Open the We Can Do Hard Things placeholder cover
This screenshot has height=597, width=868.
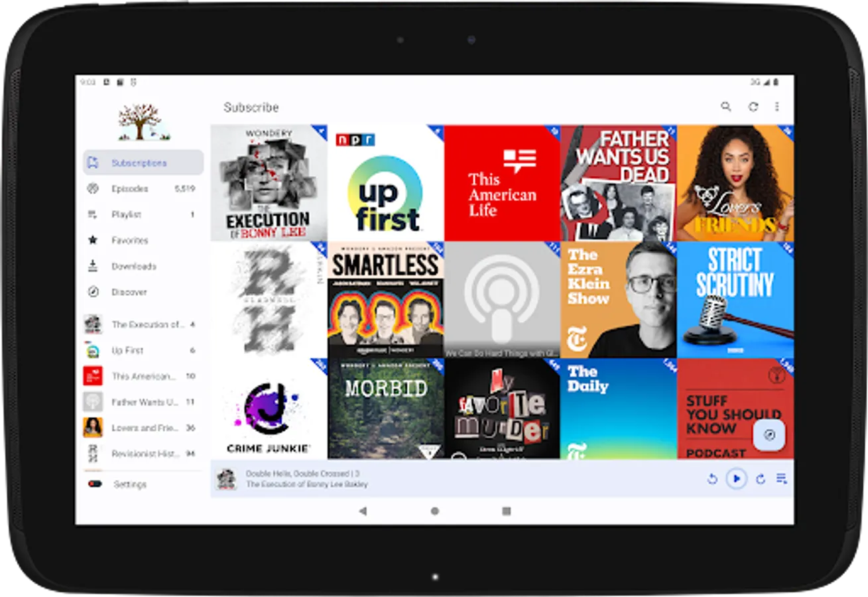(502, 300)
